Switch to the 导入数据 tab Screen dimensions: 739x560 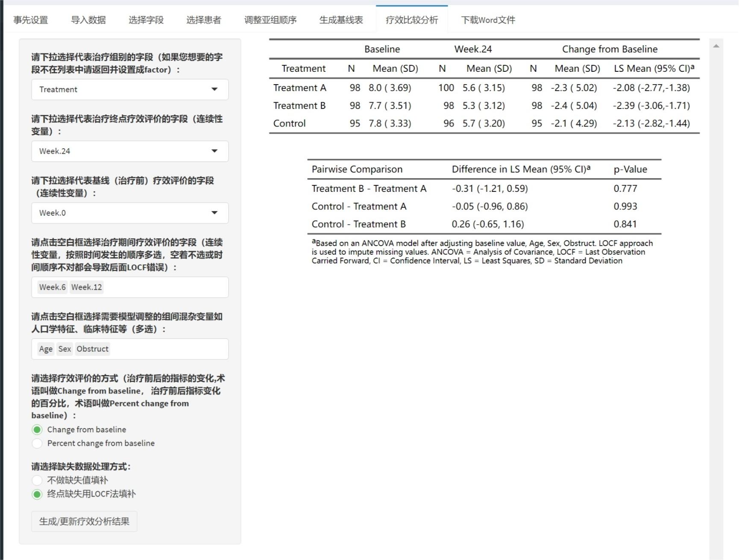[88, 20]
